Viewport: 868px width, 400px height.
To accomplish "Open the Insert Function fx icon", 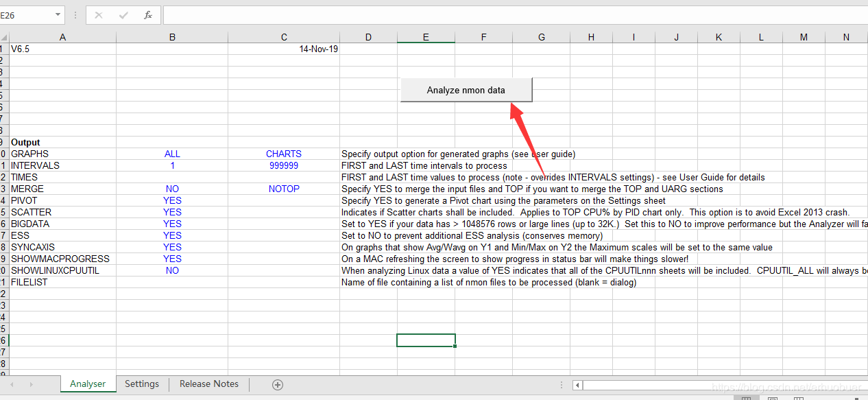I will (x=148, y=14).
